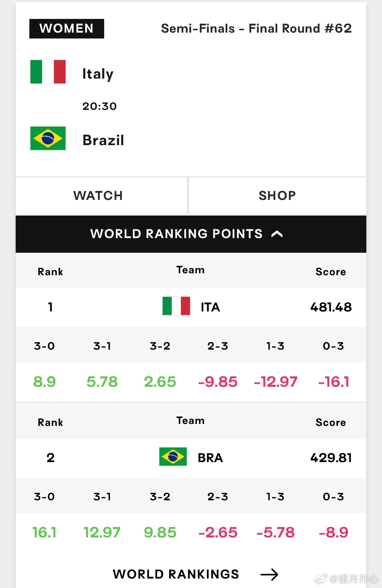Click the ITA score 481.48
The height and width of the screenshot is (588, 382).
click(x=331, y=307)
